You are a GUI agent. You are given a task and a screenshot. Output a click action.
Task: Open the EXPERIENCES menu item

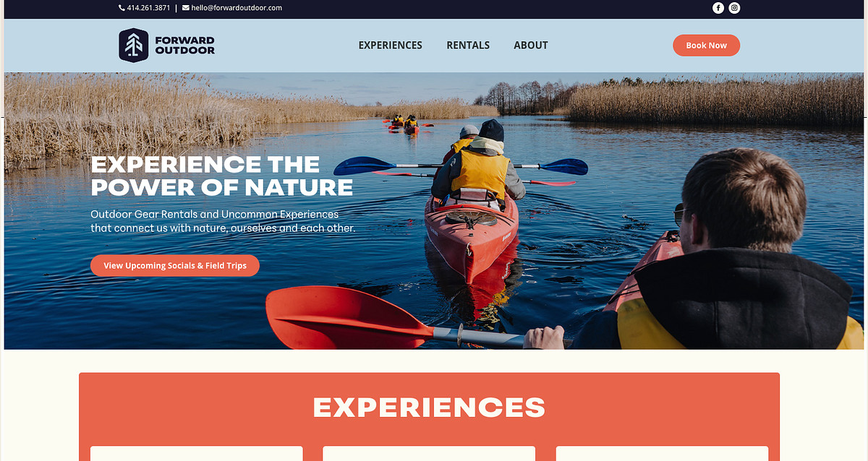click(x=391, y=46)
